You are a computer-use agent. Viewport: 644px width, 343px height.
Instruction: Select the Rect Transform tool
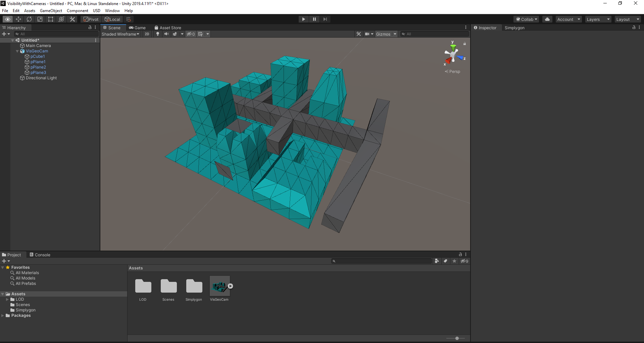pos(51,19)
